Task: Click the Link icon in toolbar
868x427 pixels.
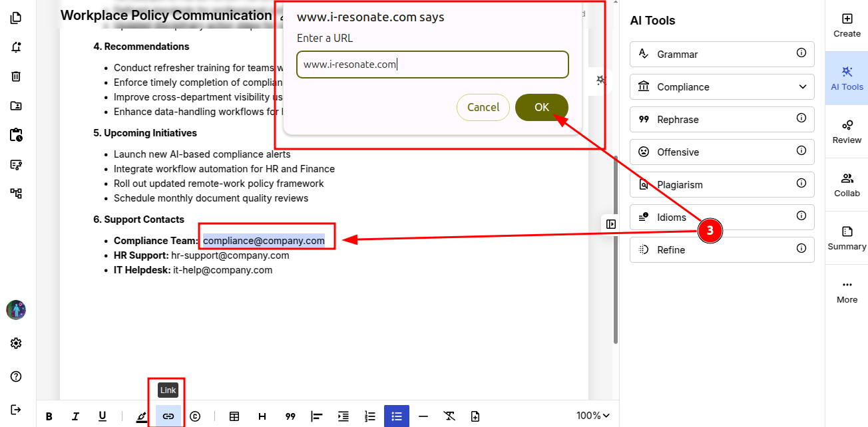Action: click(x=168, y=416)
